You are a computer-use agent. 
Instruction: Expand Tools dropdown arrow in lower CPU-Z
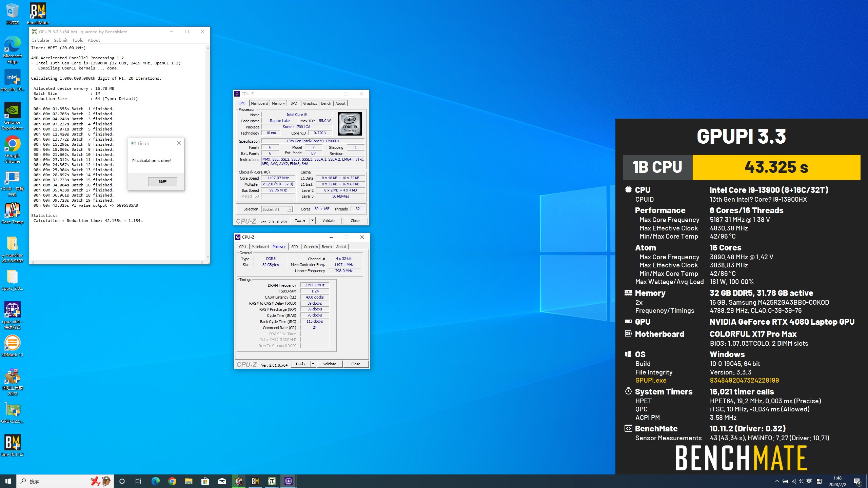[x=313, y=364]
